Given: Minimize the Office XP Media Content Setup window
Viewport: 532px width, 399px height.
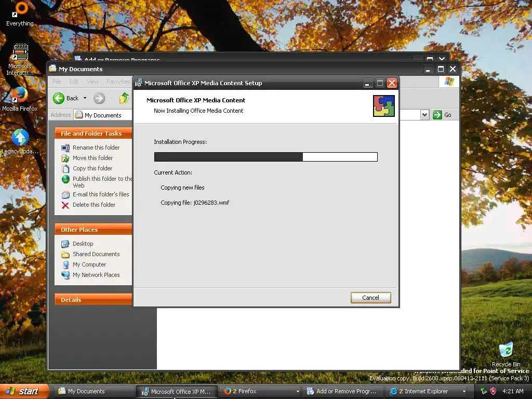Looking at the screenshot, I should [367, 83].
